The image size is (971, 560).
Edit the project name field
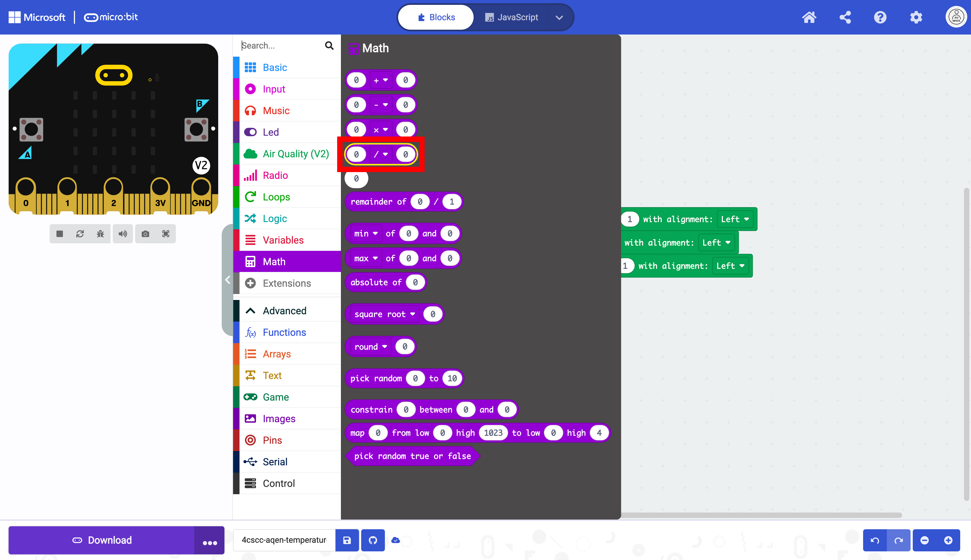click(284, 540)
